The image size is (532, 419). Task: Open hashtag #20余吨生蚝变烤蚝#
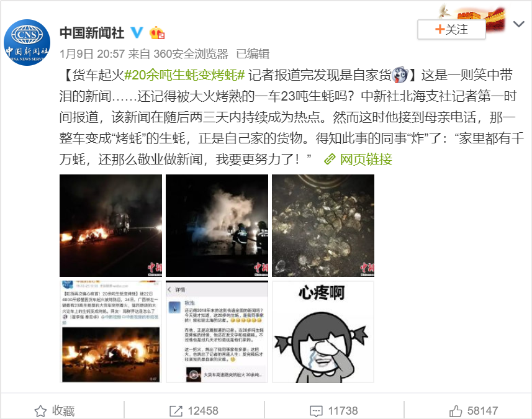click(184, 75)
